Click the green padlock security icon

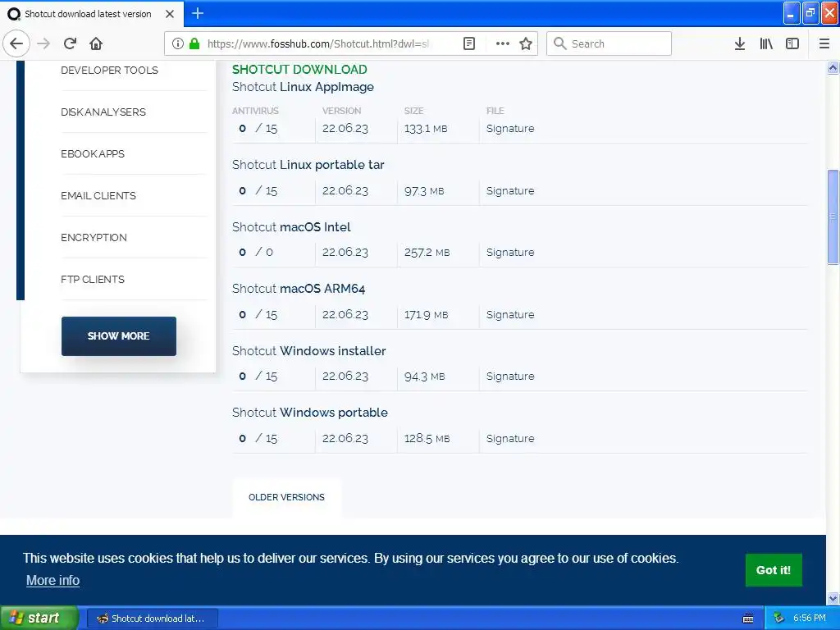click(x=194, y=43)
